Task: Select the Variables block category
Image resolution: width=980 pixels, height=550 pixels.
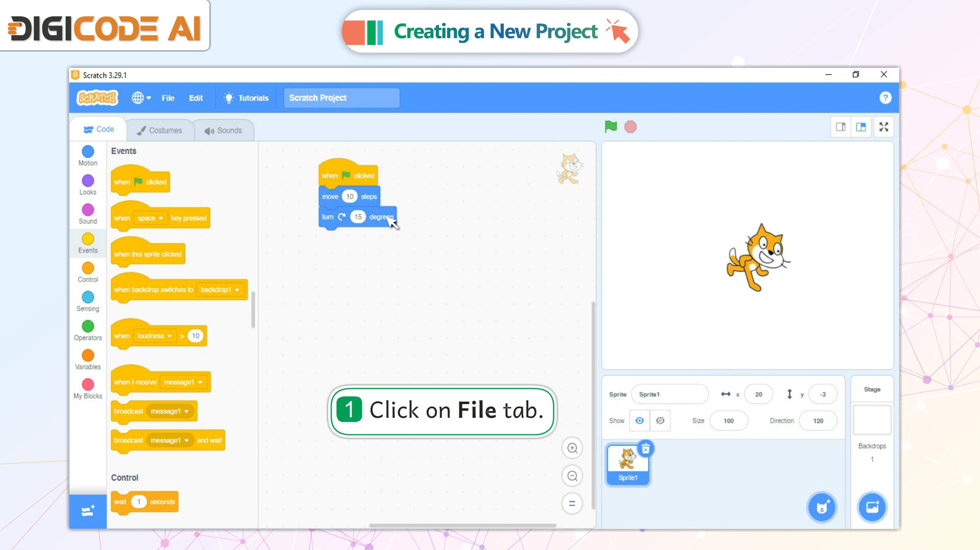Action: click(88, 360)
